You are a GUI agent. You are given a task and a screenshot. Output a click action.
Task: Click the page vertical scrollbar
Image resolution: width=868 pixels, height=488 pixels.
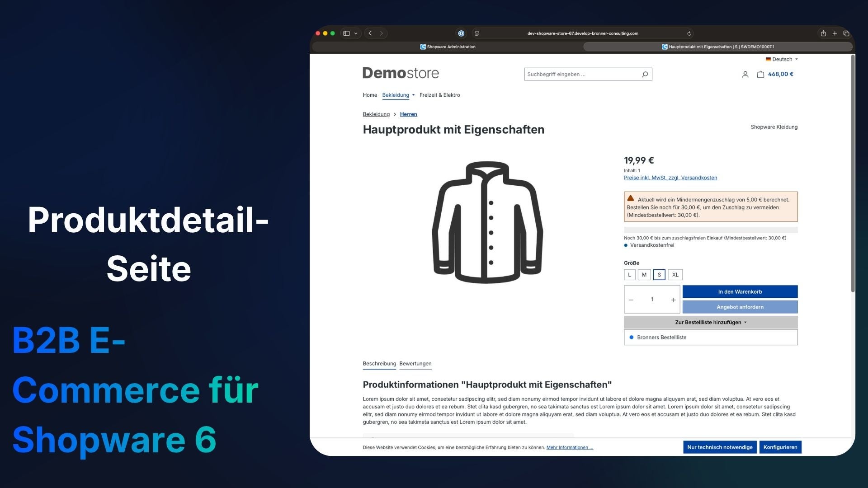pos(853,174)
